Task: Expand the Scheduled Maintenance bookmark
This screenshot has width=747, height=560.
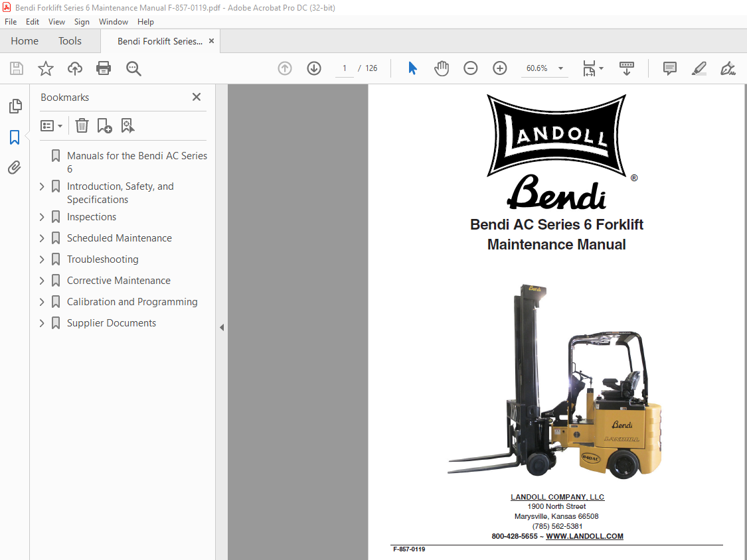Action: click(x=42, y=238)
